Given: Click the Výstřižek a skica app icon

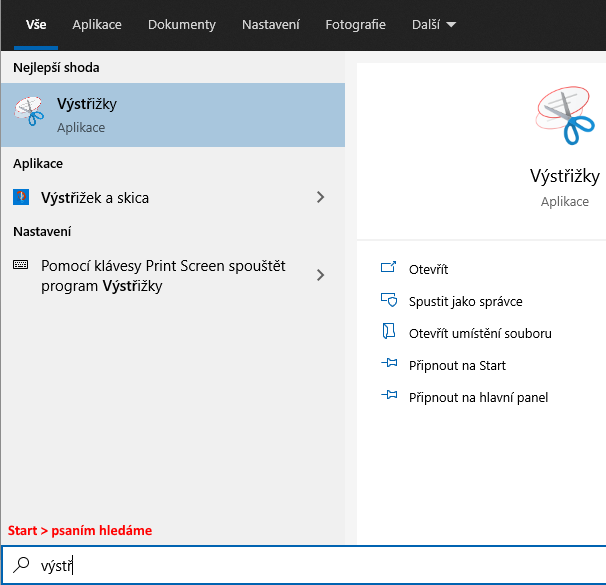Looking at the screenshot, I should click(21, 197).
